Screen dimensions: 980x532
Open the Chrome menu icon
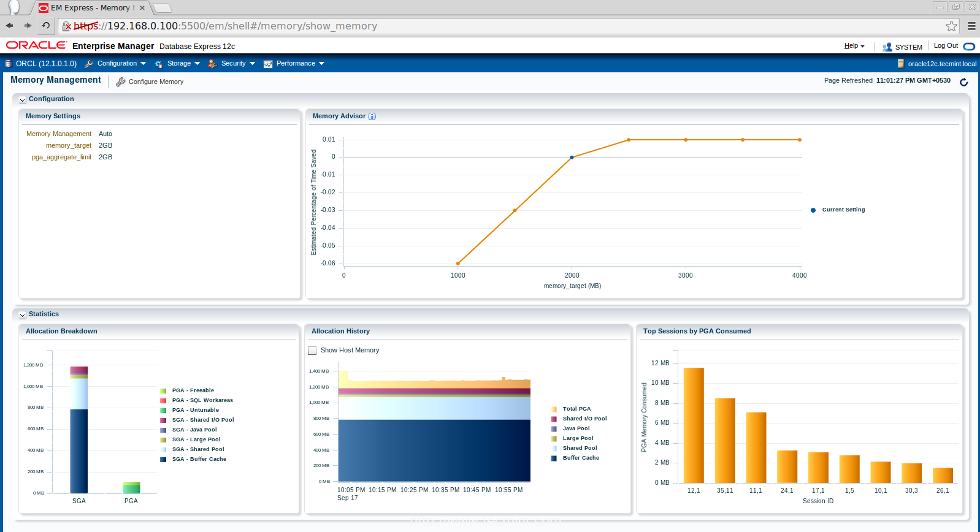971,26
